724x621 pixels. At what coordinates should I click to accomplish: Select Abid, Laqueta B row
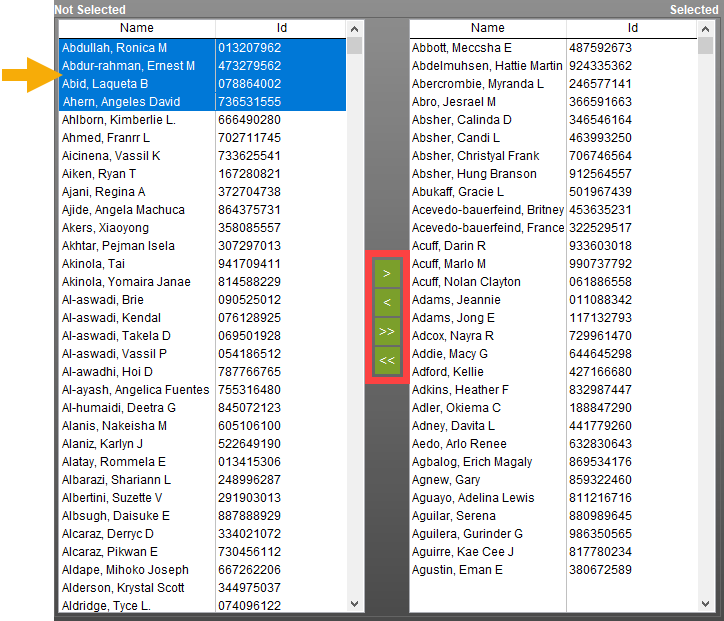coord(202,84)
